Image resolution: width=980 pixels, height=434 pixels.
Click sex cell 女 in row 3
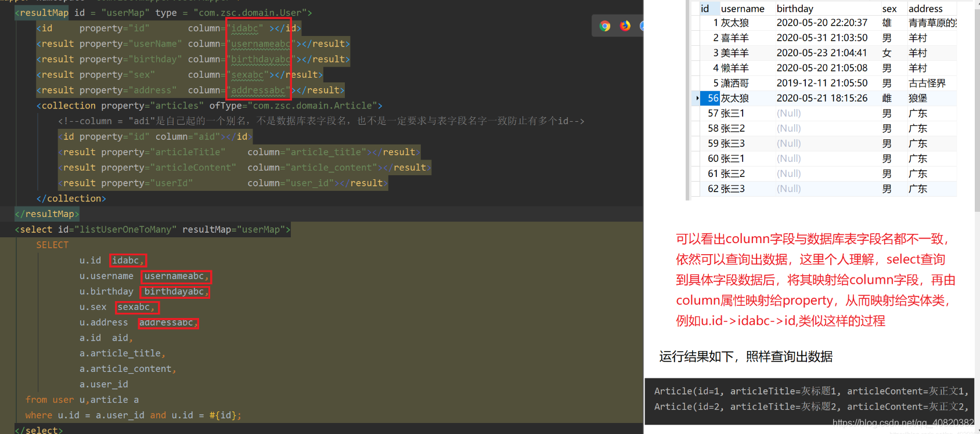(x=887, y=53)
